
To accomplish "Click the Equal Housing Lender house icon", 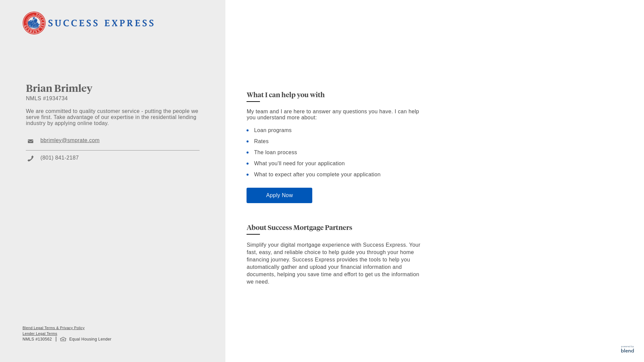I will [x=63, y=339].
